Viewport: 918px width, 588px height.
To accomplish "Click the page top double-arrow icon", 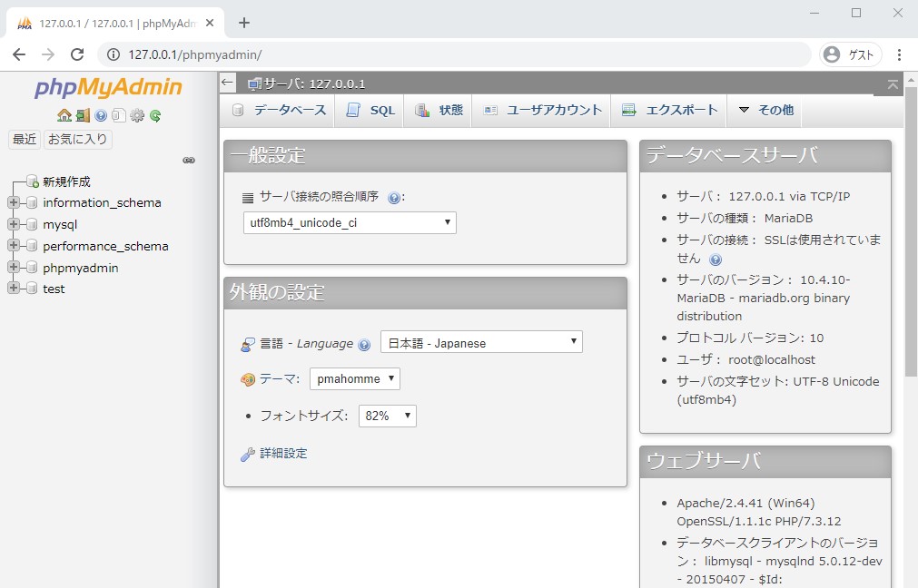I will [x=893, y=84].
